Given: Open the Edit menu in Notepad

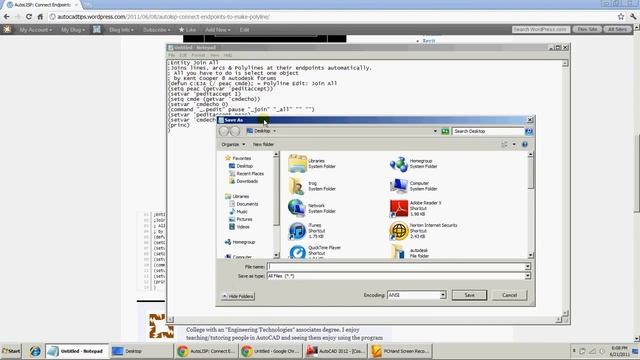Looking at the screenshot, I should click(183, 55).
